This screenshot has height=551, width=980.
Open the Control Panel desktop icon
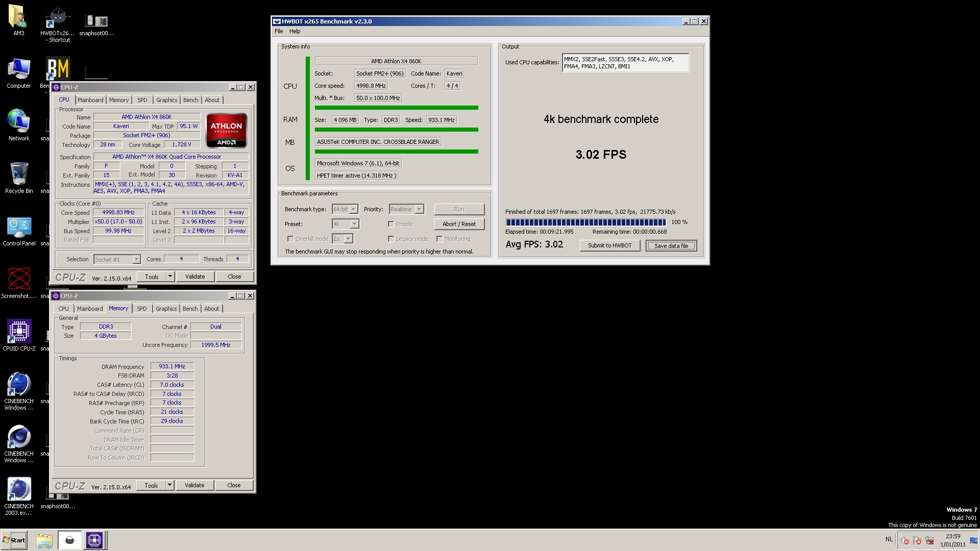(19, 231)
